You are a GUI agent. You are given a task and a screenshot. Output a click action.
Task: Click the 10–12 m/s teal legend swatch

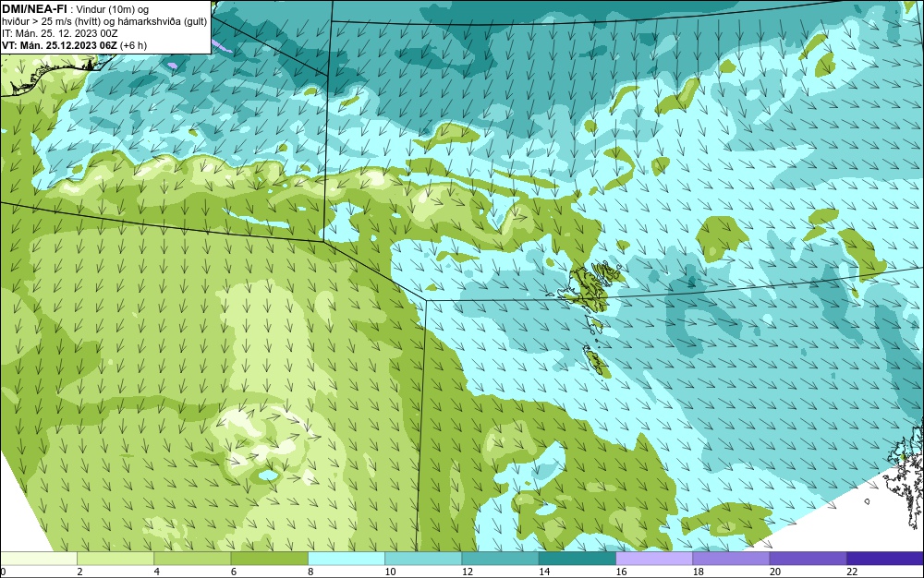click(423, 558)
